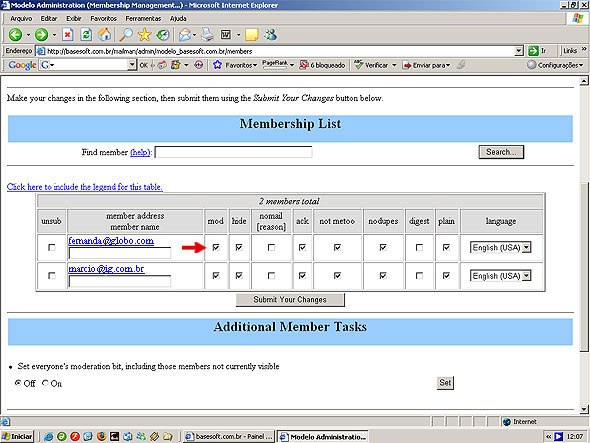Open the Ajuda menu
The width and height of the screenshot is (590, 443).
[x=178, y=18]
